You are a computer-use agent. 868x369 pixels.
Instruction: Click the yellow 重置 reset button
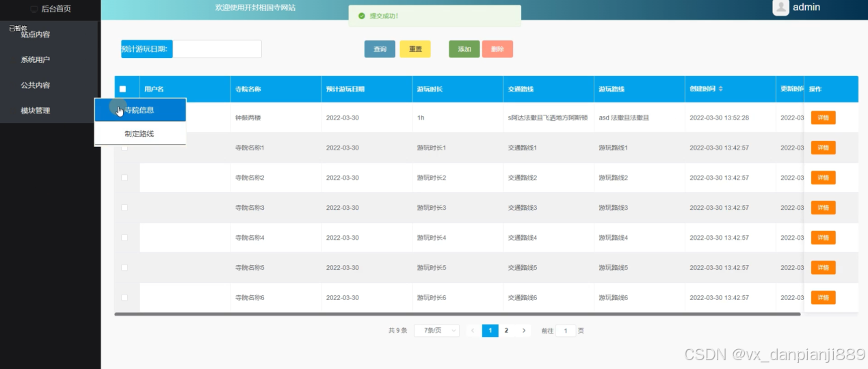pyautogui.click(x=415, y=49)
